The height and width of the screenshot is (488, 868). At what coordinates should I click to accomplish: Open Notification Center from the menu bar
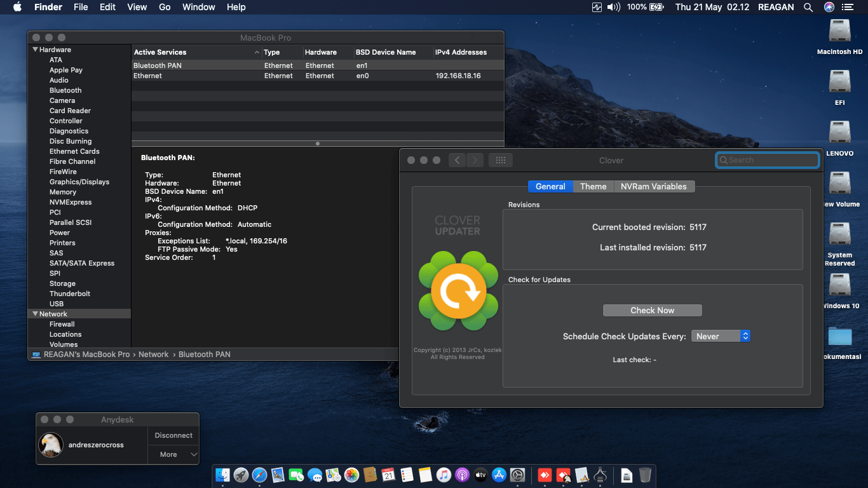point(848,7)
